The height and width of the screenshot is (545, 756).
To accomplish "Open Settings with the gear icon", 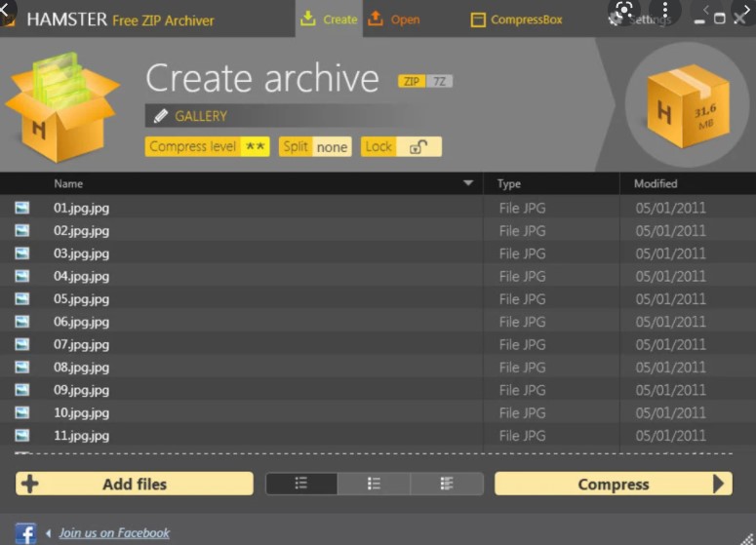I will tap(615, 19).
